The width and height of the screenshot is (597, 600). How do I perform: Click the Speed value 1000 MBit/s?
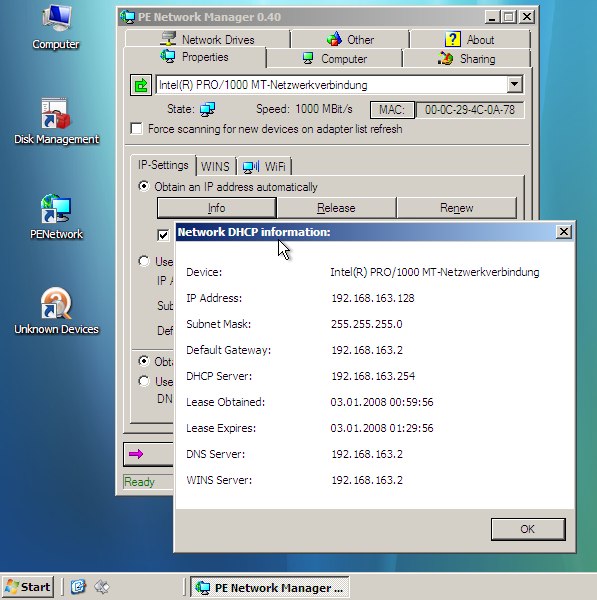pyautogui.click(x=324, y=109)
